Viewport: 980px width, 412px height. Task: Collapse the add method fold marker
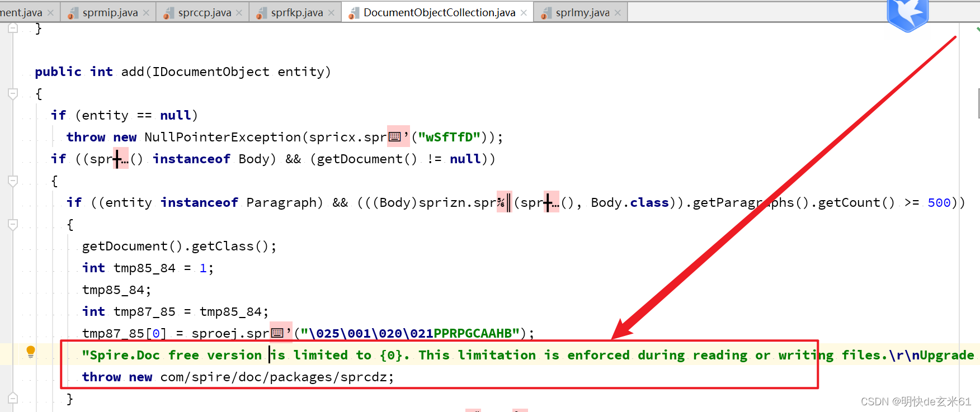(x=13, y=94)
